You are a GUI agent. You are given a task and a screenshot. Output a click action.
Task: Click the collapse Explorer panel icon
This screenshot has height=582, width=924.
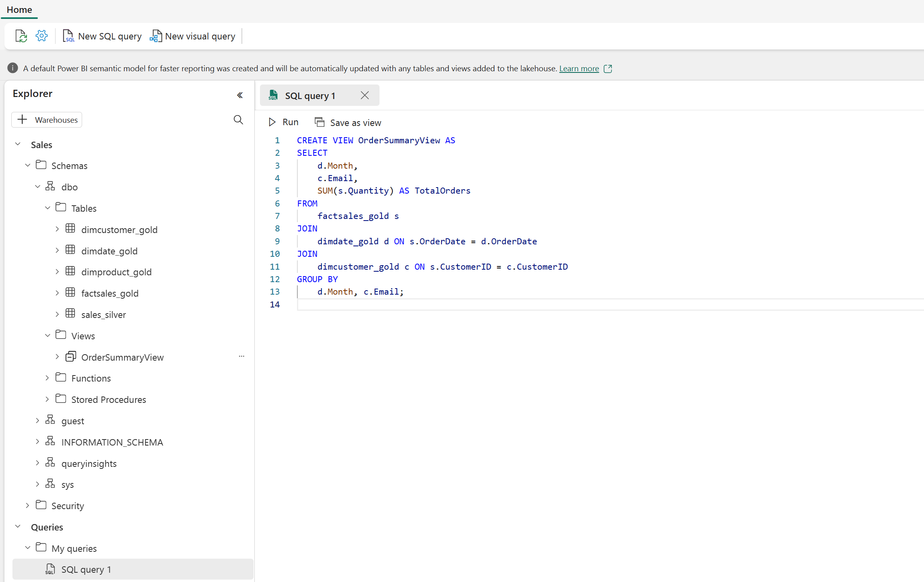[x=240, y=95]
